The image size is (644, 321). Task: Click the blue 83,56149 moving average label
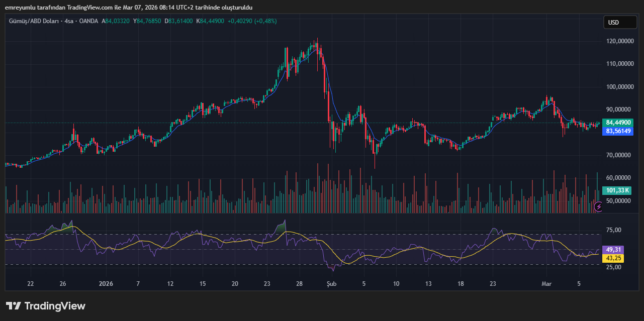(x=618, y=131)
